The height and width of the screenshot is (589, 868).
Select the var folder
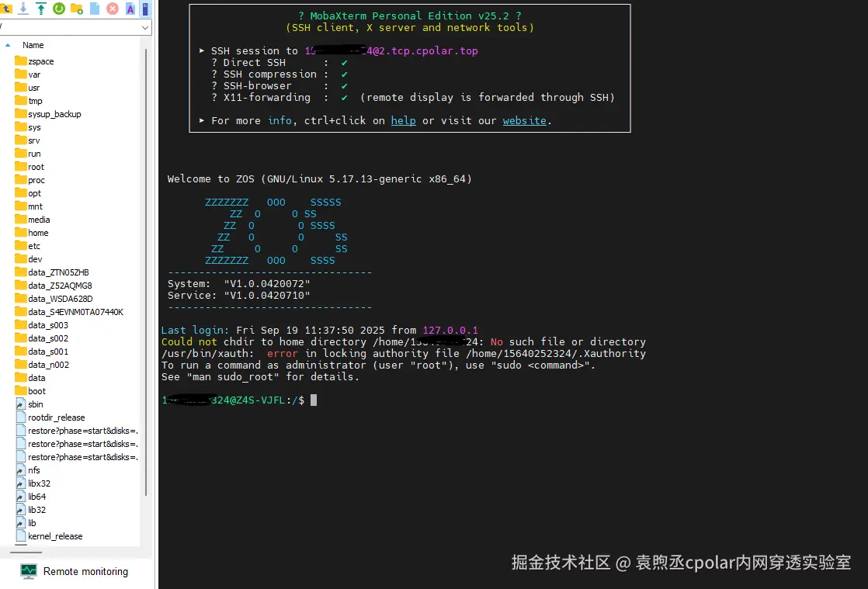pyautogui.click(x=34, y=74)
